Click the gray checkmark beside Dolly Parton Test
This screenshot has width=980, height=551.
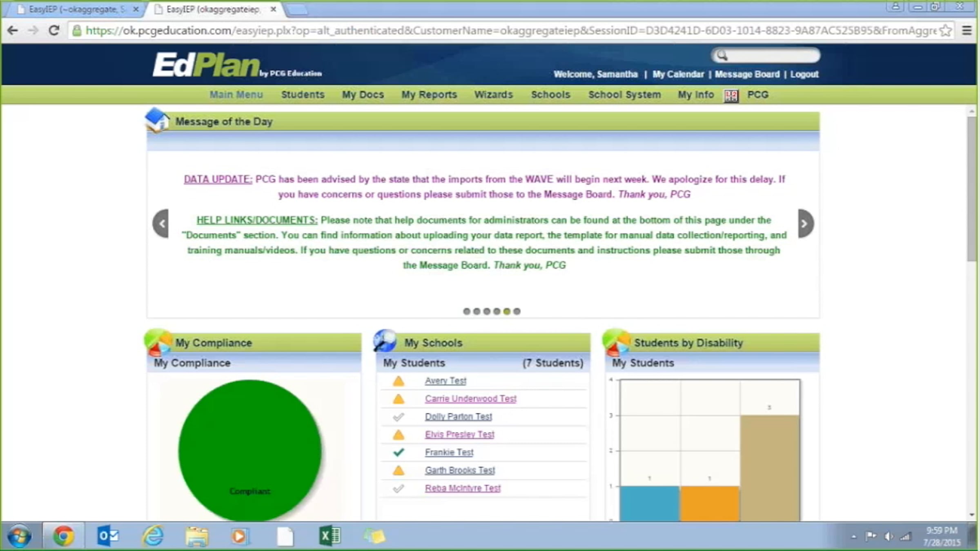(x=398, y=417)
